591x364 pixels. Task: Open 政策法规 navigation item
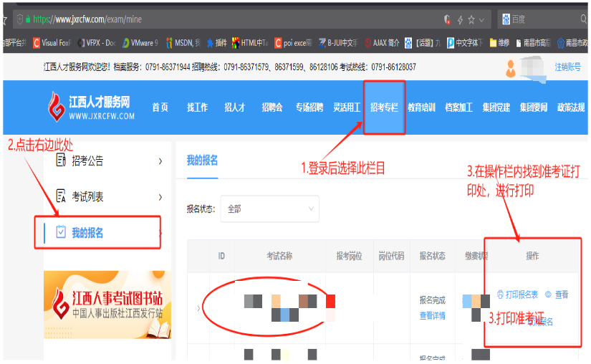(571, 107)
